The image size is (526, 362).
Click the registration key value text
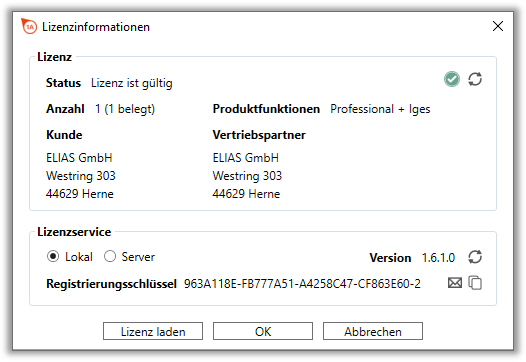point(302,284)
